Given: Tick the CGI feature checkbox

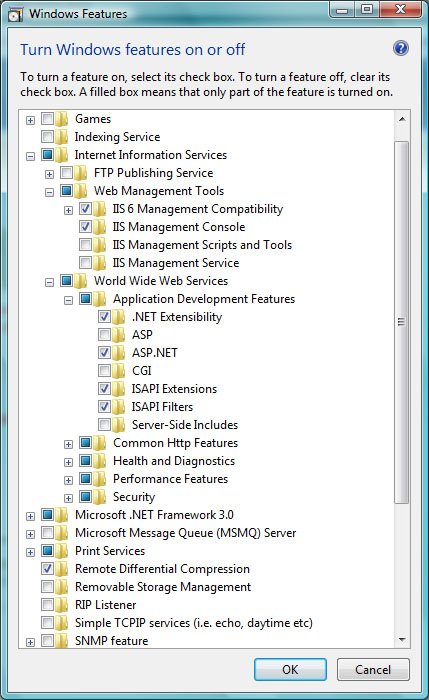Looking at the screenshot, I should coord(104,370).
